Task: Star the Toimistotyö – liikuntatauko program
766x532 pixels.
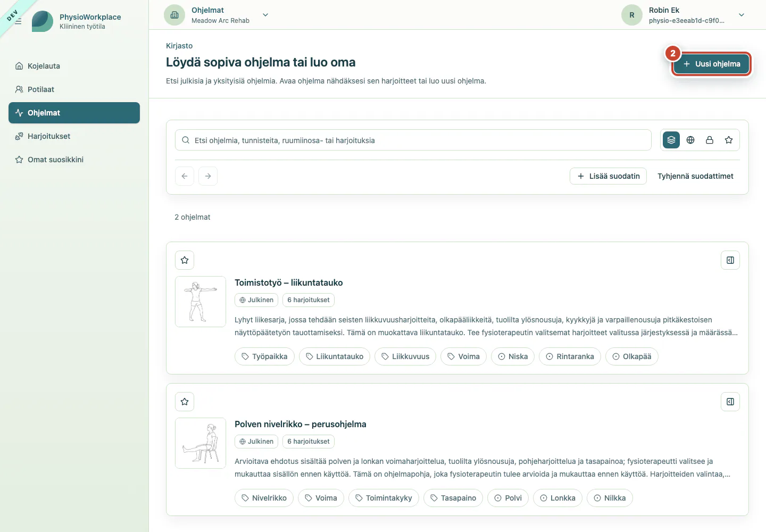Action: 185,260
